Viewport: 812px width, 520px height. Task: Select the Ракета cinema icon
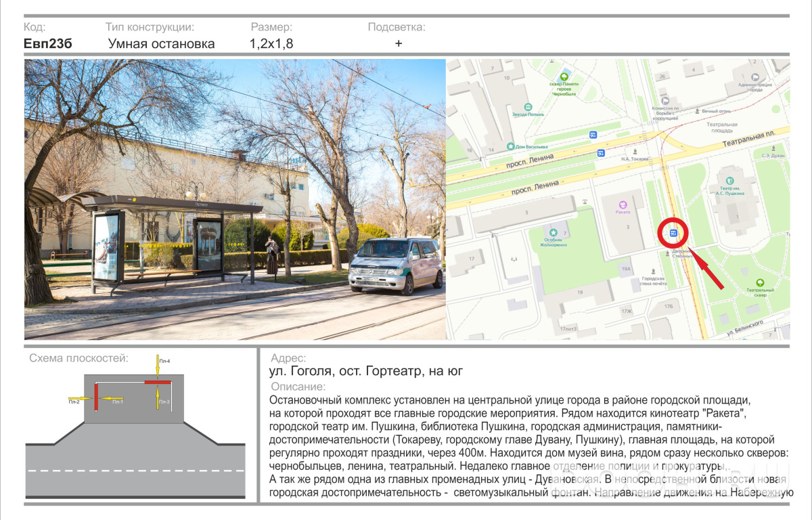point(623,204)
